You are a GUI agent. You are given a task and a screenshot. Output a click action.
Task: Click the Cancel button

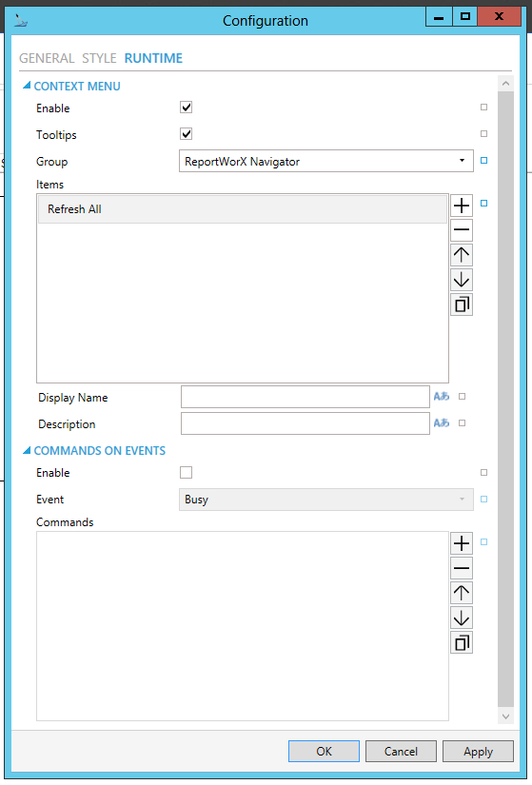[x=401, y=752]
